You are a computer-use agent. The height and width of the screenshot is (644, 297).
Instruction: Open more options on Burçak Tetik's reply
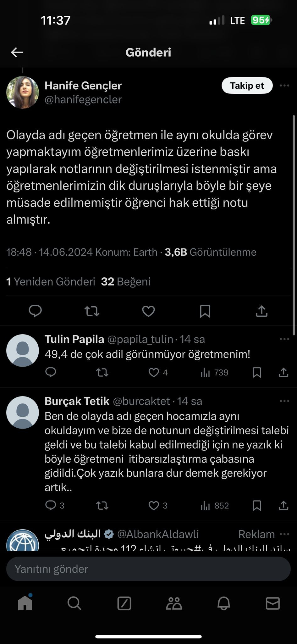(284, 401)
